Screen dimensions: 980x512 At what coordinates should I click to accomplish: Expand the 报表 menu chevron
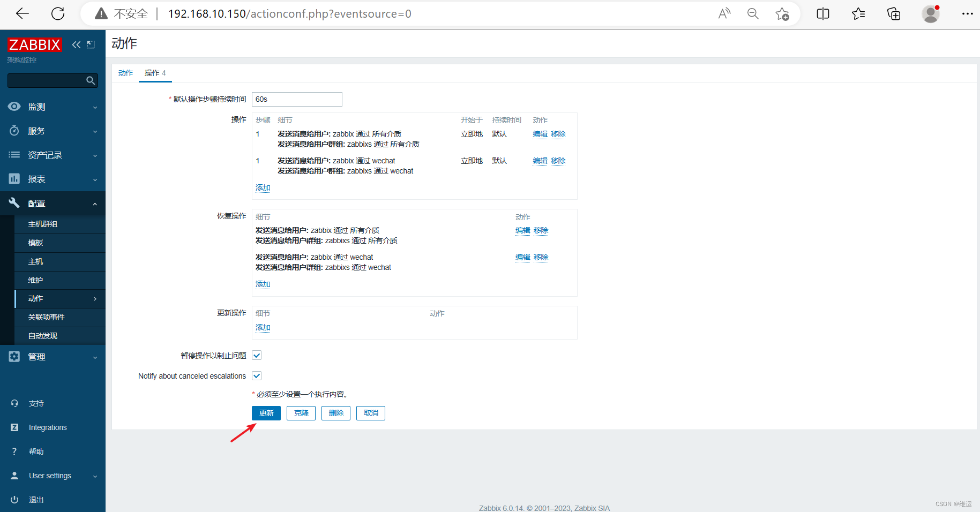point(95,179)
